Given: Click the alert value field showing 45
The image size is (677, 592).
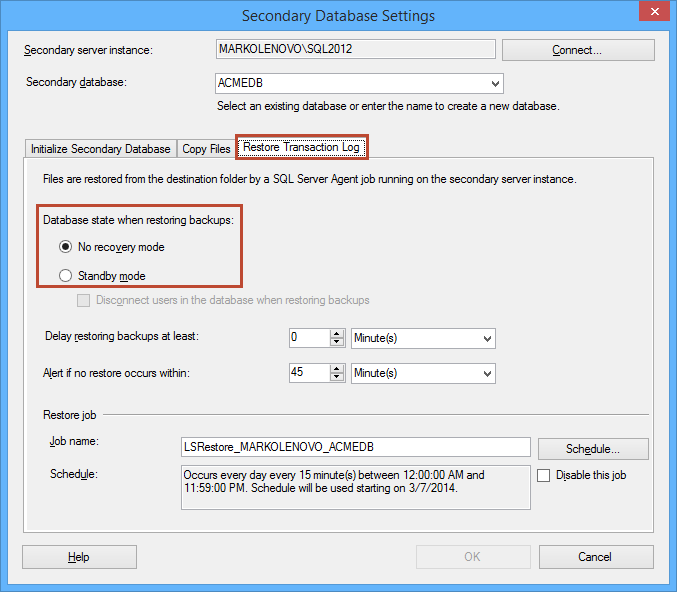Looking at the screenshot, I should (308, 373).
